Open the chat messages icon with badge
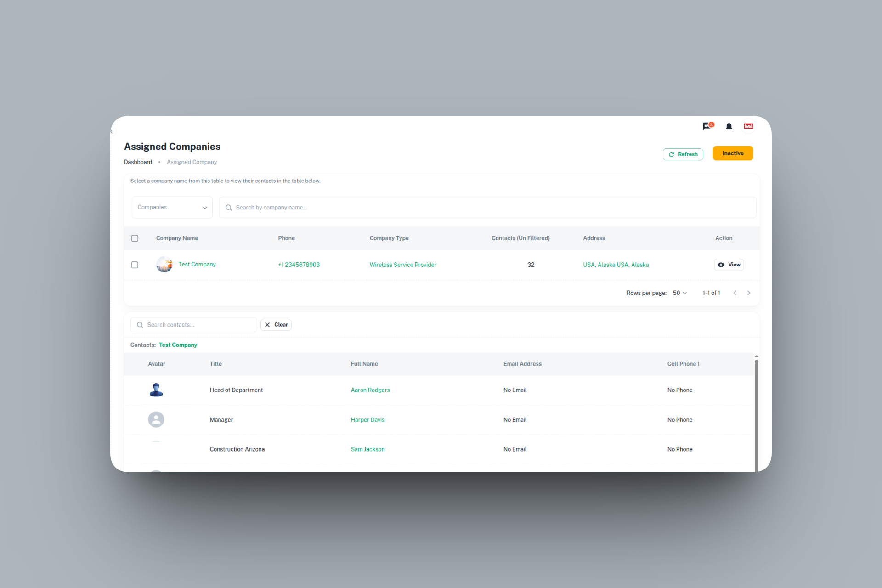Image resolution: width=882 pixels, height=588 pixels. (708, 126)
